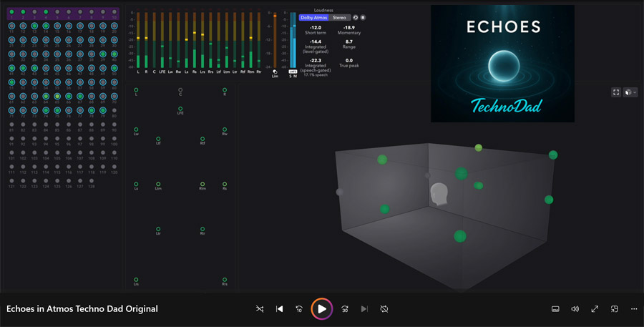The image size is (644, 327).
Task: Skip back 10 seconds
Action: (299, 309)
